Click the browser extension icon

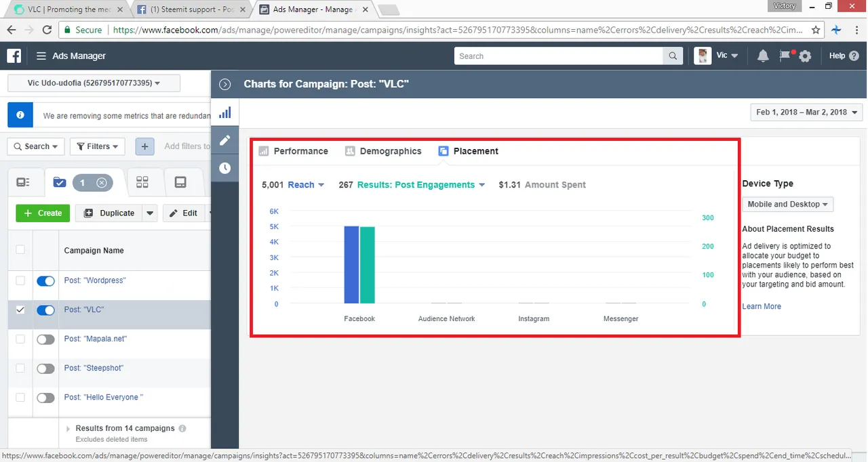tap(836, 30)
